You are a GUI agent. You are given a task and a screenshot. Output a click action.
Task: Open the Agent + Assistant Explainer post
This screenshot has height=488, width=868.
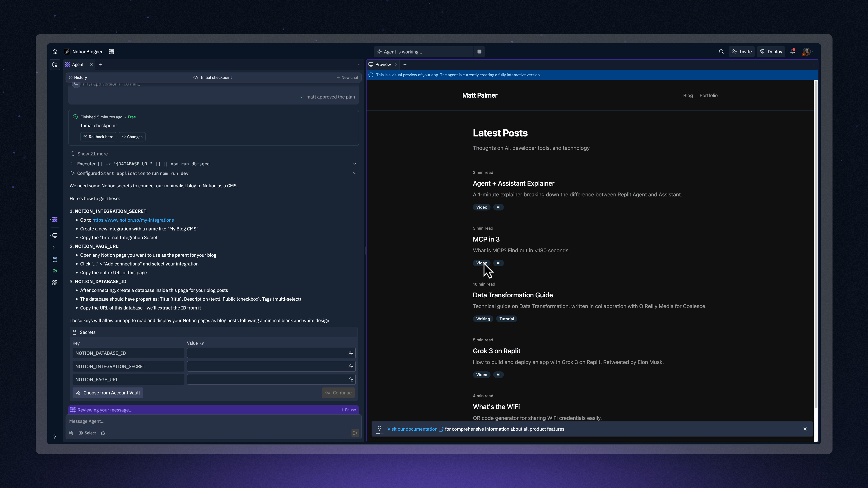[514, 183]
